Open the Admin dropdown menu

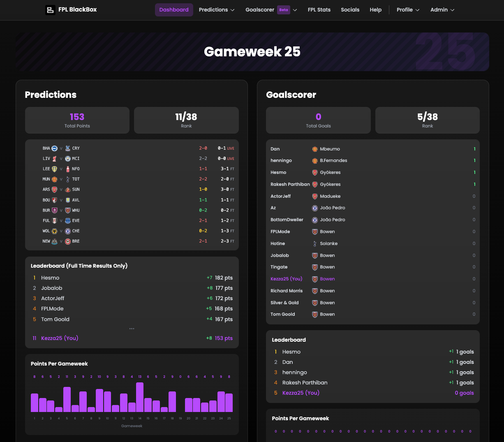click(442, 9)
